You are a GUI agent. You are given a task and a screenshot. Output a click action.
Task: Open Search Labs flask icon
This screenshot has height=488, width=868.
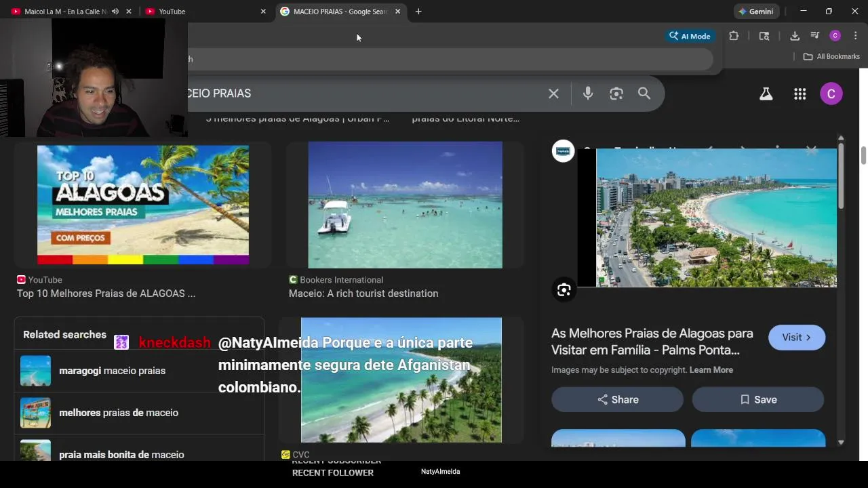[766, 94]
